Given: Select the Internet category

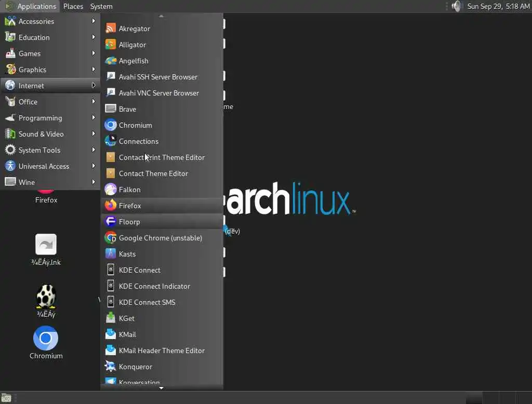Looking at the screenshot, I should pos(50,86).
